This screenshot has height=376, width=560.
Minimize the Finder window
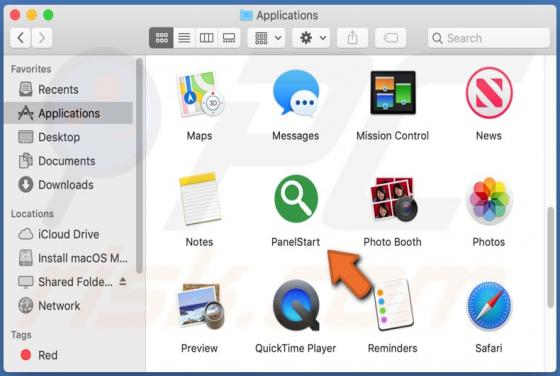point(32,15)
